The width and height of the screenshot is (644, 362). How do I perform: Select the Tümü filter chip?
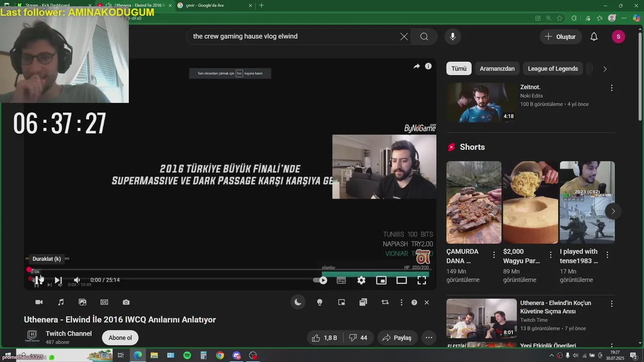459,68
